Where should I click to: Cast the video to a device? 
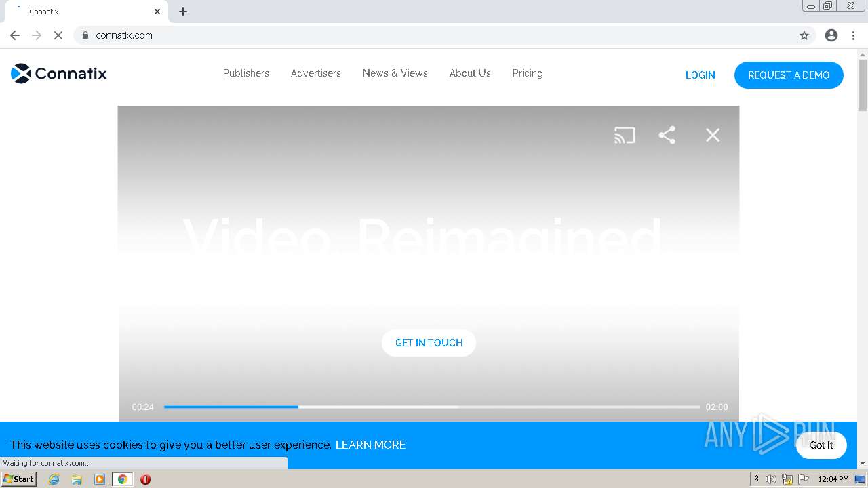click(x=625, y=135)
